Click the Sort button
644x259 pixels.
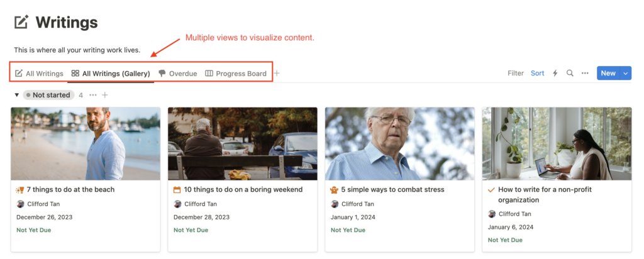(x=537, y=74)
